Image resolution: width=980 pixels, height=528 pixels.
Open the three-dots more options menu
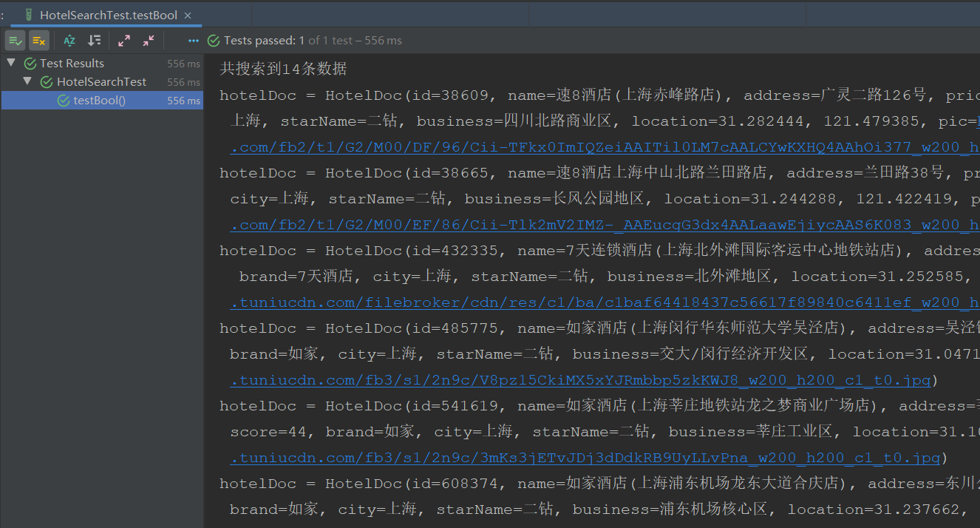(194, 41)
